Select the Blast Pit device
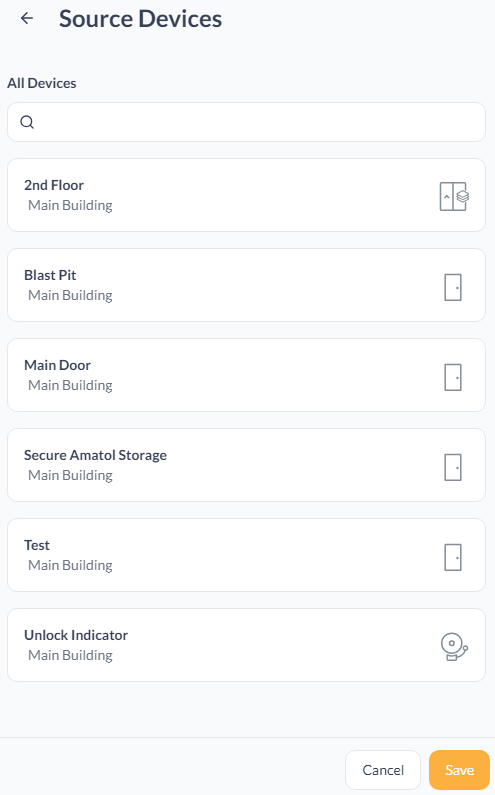The image size is (495, 795). click(x=246, y=285)
